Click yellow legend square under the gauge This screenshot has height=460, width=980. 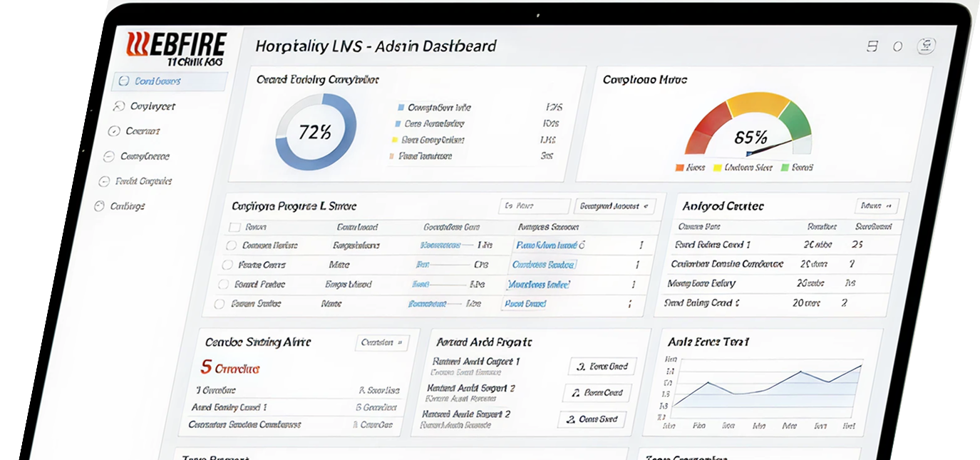pyautogui.click(x=717, y=168)
